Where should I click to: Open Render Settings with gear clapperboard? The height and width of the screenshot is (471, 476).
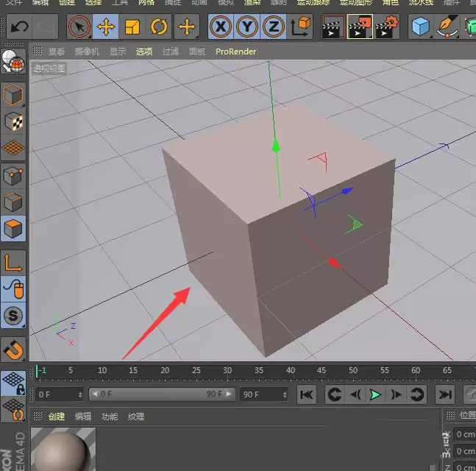tap(386, 26)
